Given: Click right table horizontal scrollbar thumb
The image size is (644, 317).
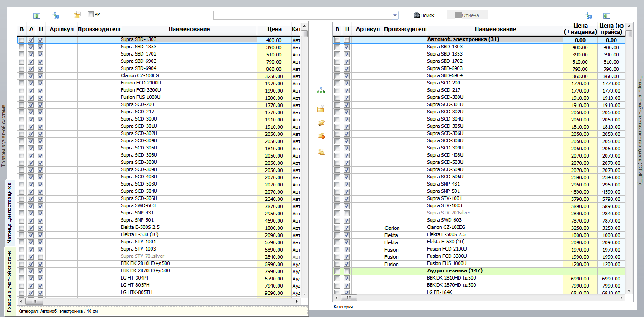Looking at the screenshot, I should coord(349,298).
